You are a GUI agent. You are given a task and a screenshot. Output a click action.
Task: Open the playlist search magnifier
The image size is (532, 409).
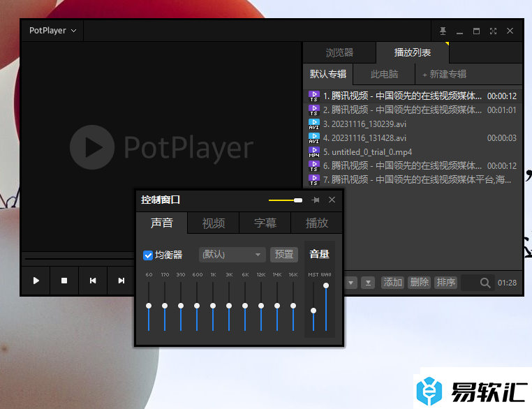coord(485,283)
